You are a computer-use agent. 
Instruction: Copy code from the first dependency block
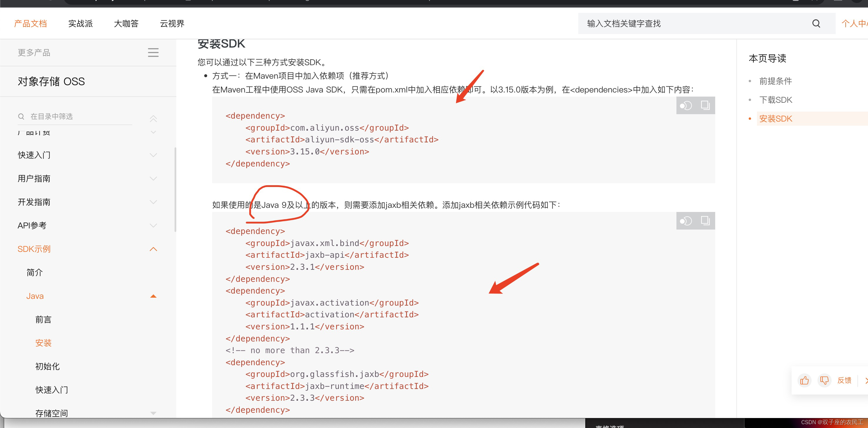(705, 105)
